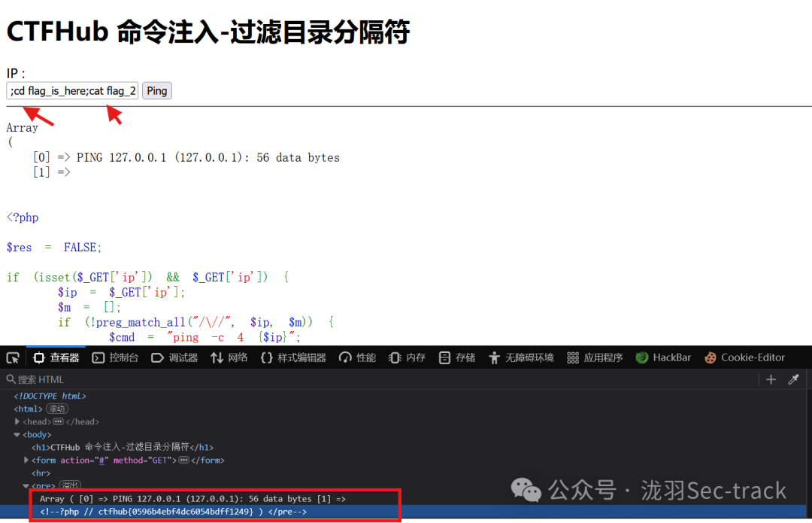Collapse the pre element node
The height and width of the screenshot is (523, 812).
point(26,485)
